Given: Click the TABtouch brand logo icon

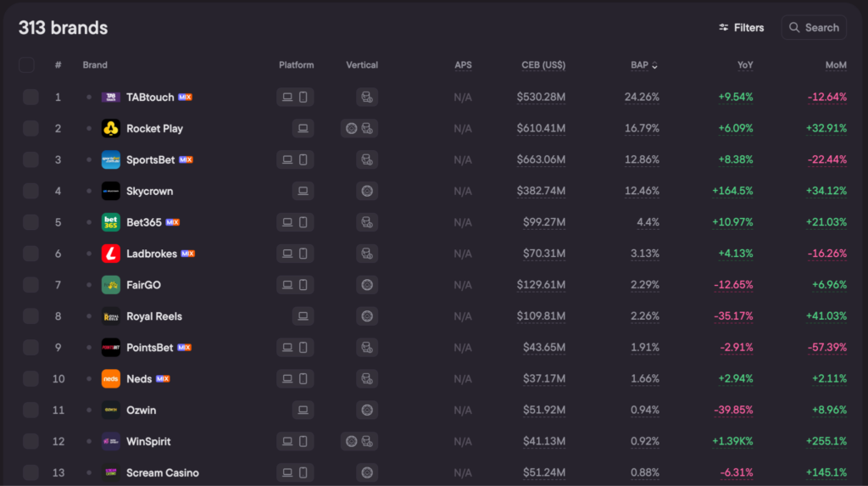Looking at the screenshot, I should 110,98.
